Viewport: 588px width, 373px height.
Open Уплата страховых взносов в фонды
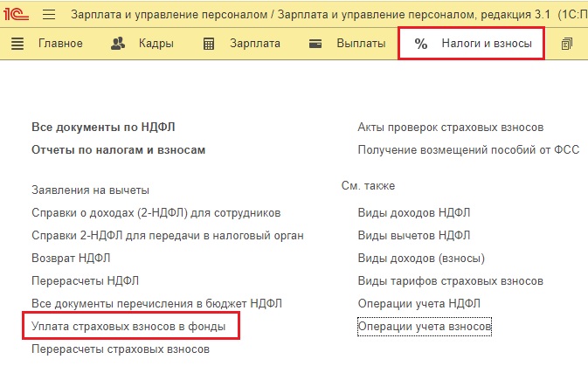(128, 327)
